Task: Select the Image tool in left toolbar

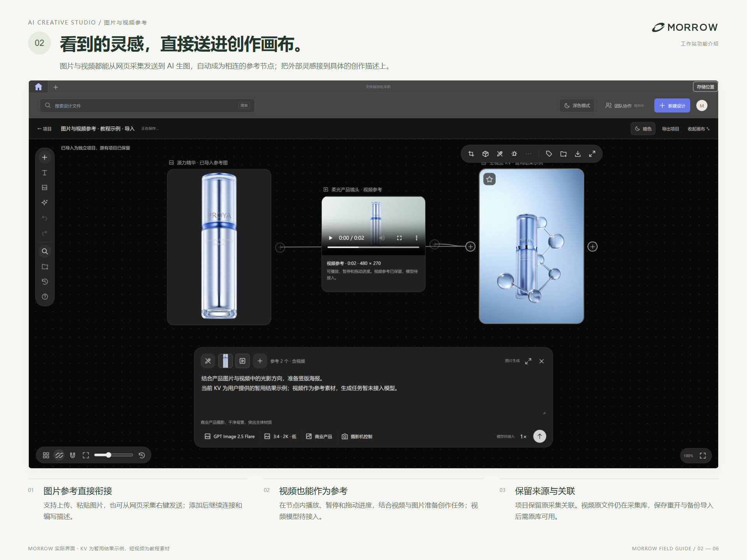Action: pyautogui.click(x=45, y=187)
